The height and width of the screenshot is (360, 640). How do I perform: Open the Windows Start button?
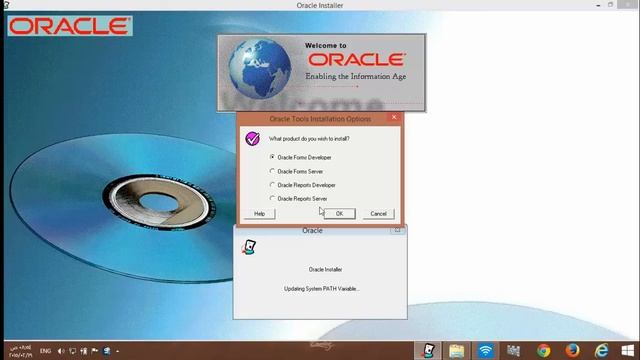(x=627, y=351)
